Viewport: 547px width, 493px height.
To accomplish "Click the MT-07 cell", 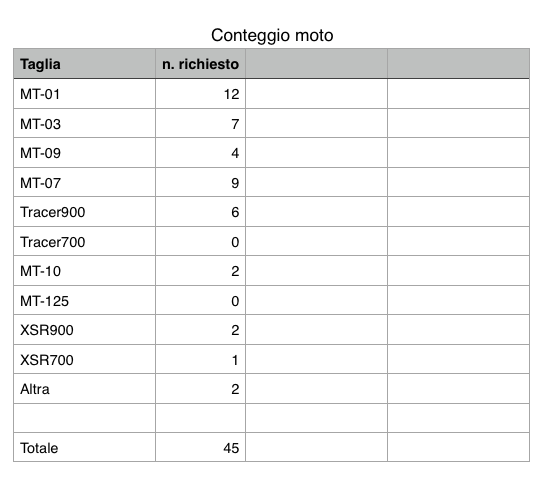I will click(84, 182).
